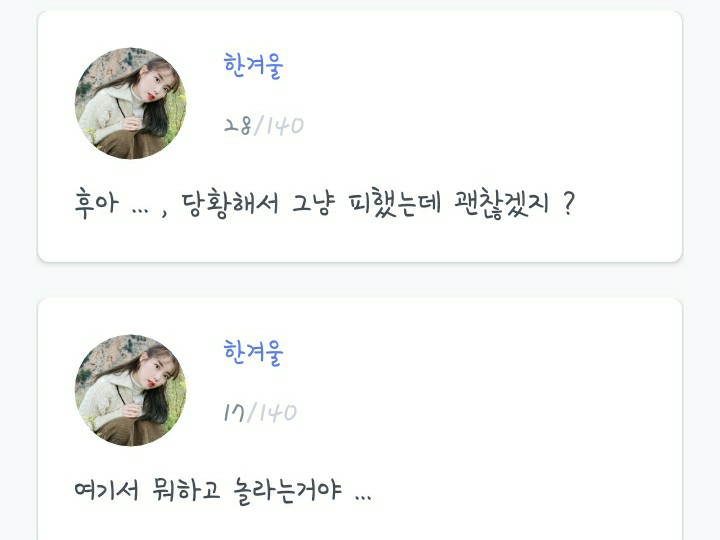Click the number 28 in the first counter
The height and width of the screenshot is (540, 720).
click(x=237, y=125)
